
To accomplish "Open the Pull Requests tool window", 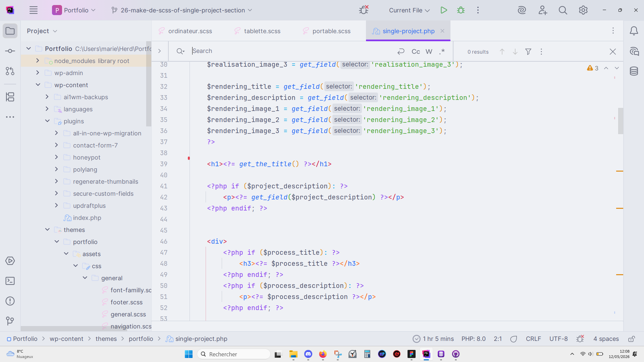I will [x=10, y=71].
